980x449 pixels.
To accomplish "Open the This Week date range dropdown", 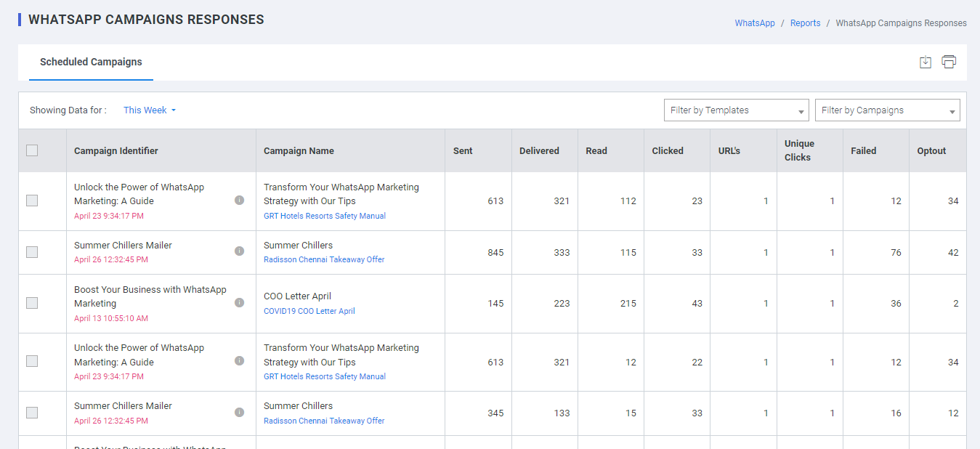I will point(150,110).
